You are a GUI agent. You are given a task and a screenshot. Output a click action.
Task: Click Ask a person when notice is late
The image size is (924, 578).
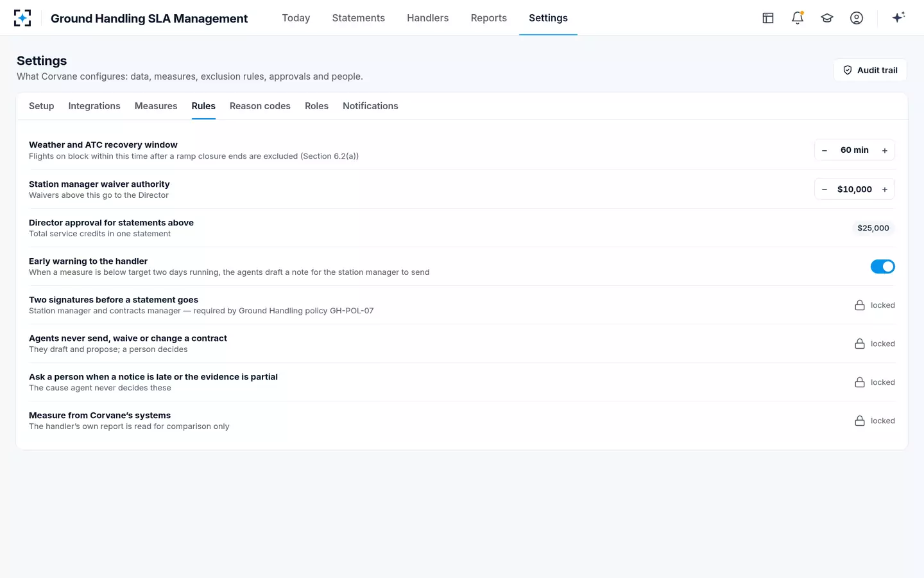pos(153,376)
